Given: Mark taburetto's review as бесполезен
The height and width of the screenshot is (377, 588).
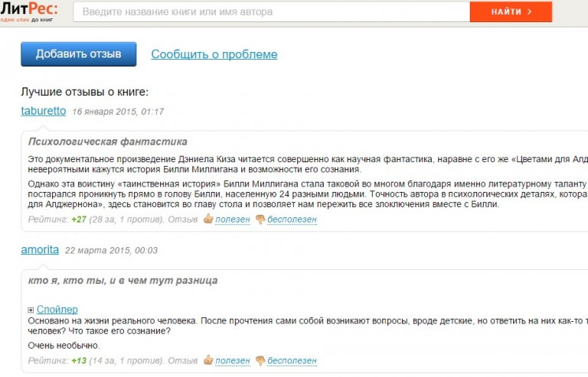Looking at the screenshot, I should click(x=292, y=219).
